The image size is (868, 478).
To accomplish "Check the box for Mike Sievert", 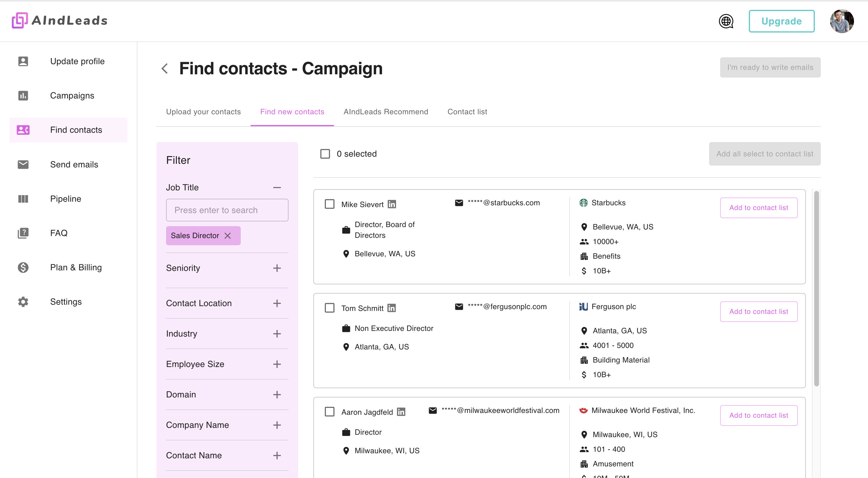I will [x=329, y=204].
